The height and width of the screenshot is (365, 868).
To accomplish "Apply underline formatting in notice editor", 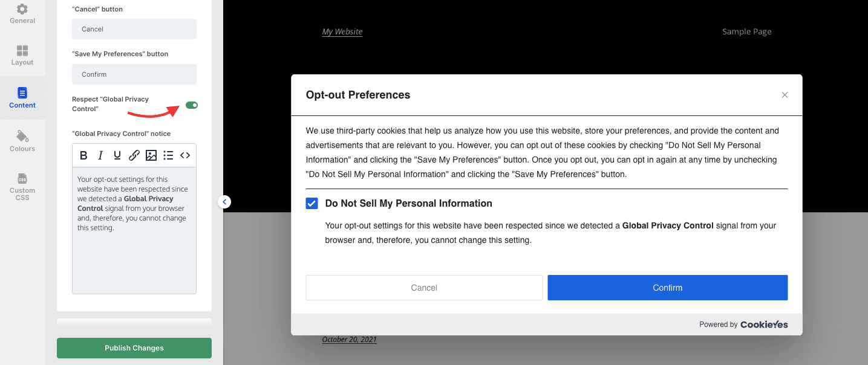I will pos(117,155).
